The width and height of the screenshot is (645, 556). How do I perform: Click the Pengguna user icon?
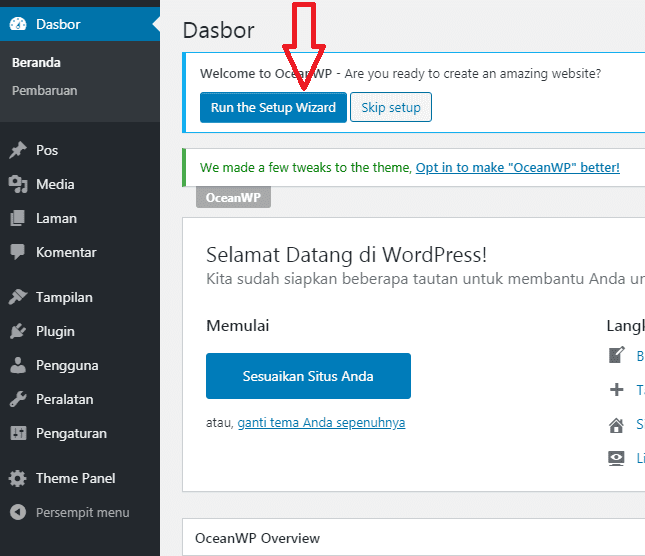point(18,365)
